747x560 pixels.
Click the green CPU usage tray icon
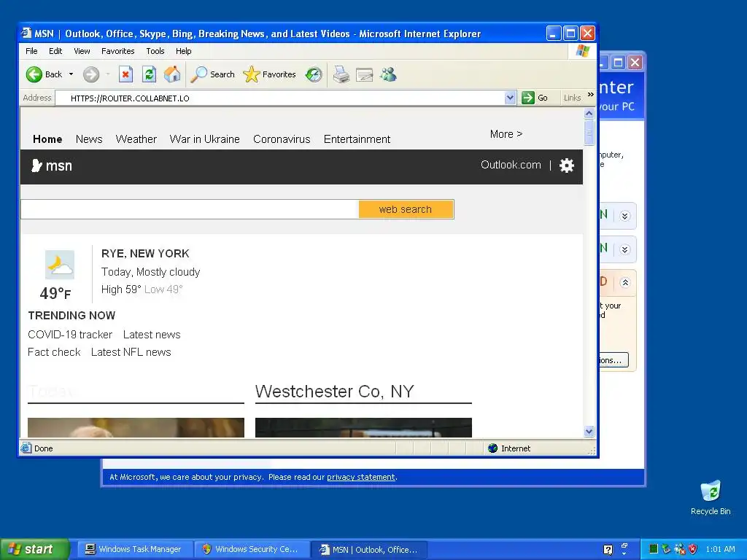coord(654,549)
